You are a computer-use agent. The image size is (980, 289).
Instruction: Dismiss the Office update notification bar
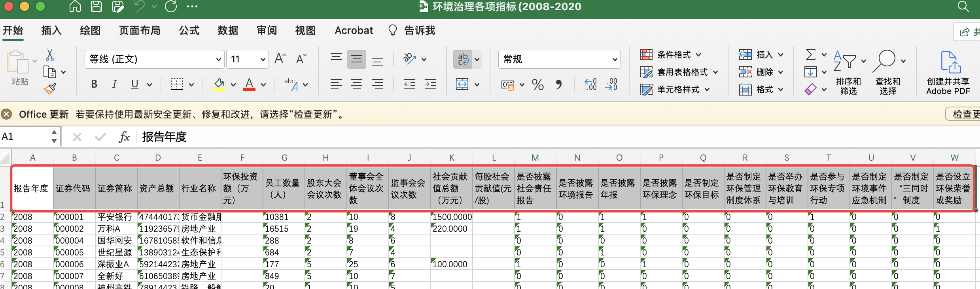point(6,114)
